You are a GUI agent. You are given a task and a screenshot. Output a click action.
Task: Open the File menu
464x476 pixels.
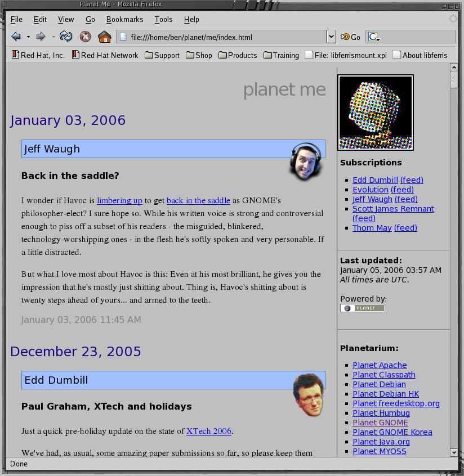(16, 20)
